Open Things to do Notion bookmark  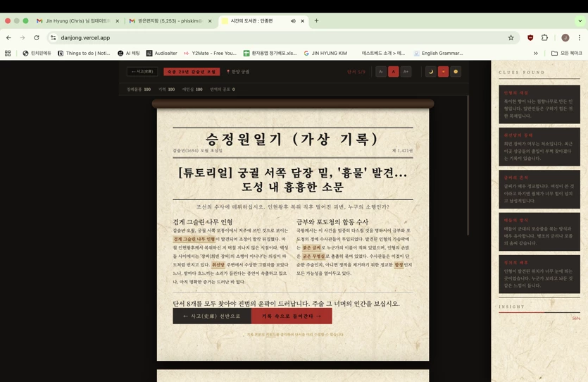tap(84, 54)
